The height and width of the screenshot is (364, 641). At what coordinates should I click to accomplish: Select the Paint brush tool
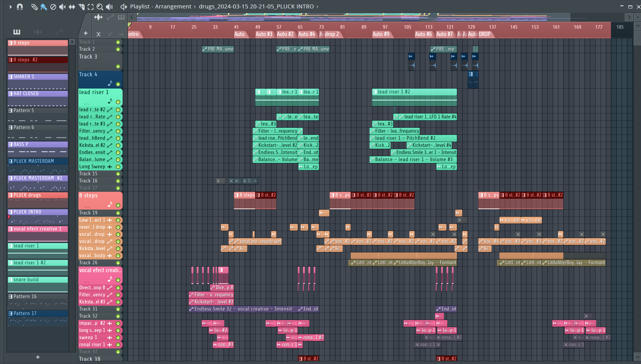tap(44, 7)
